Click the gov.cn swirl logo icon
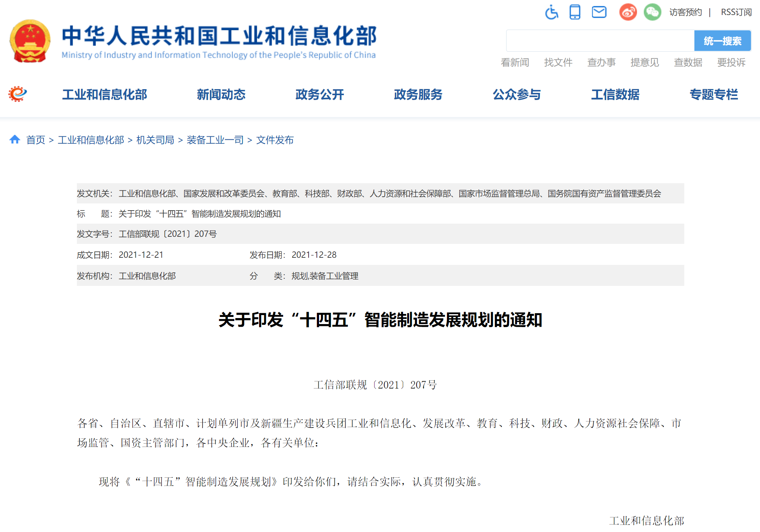The width and height of the screenshot is (760, 532). [x=18, y=94]
